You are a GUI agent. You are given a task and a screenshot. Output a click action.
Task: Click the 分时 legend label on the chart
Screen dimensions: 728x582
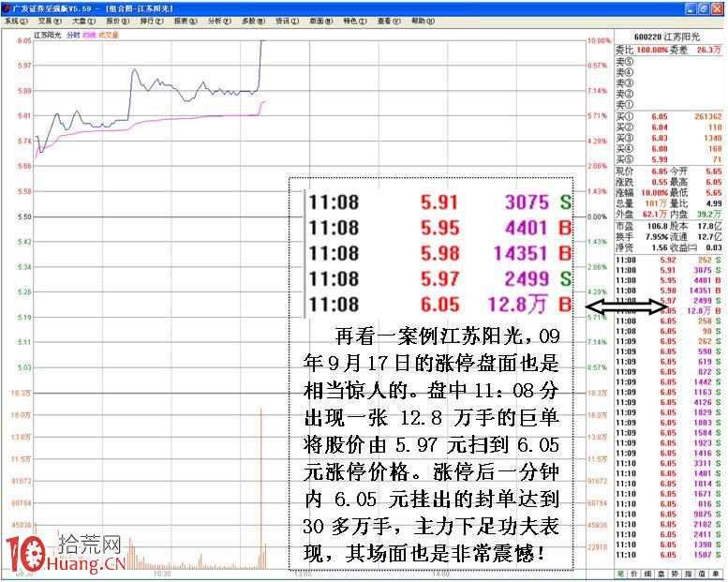(x=73, y=35)
